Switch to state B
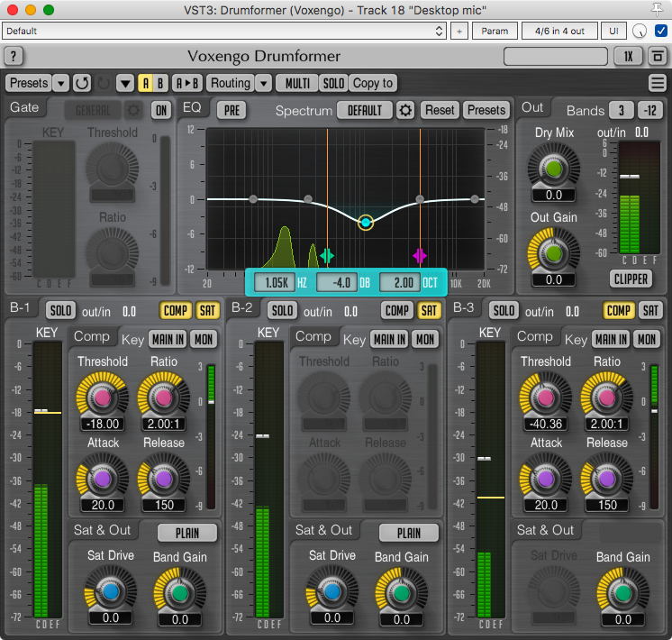Screen dimensions: 672x640 (x=160, y=83)
